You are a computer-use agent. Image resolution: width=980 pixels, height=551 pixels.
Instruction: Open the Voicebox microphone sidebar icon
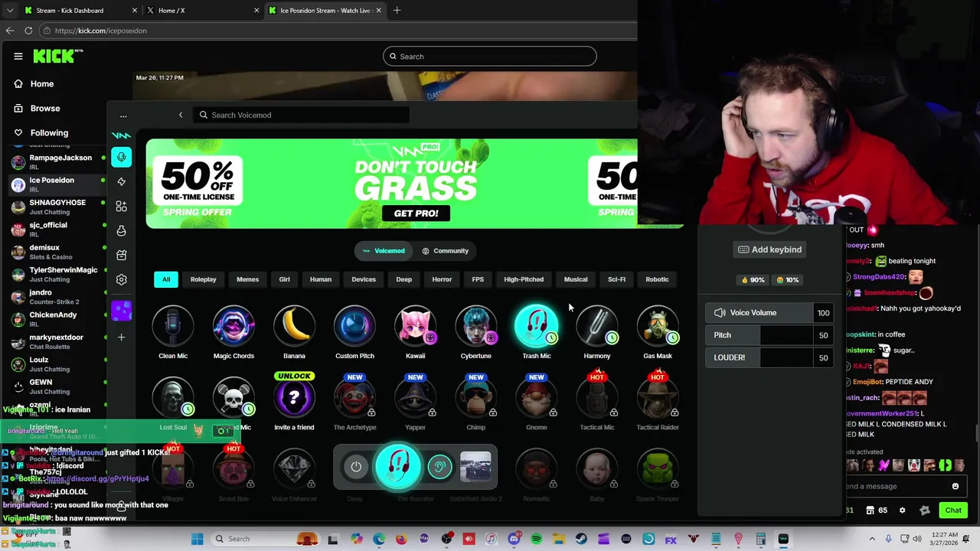tap(121, 157)
